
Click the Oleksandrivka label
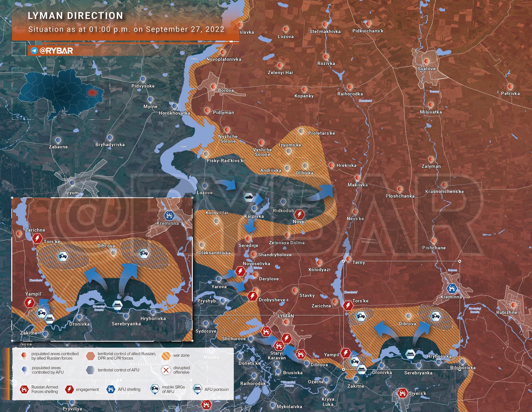[215, 253]
